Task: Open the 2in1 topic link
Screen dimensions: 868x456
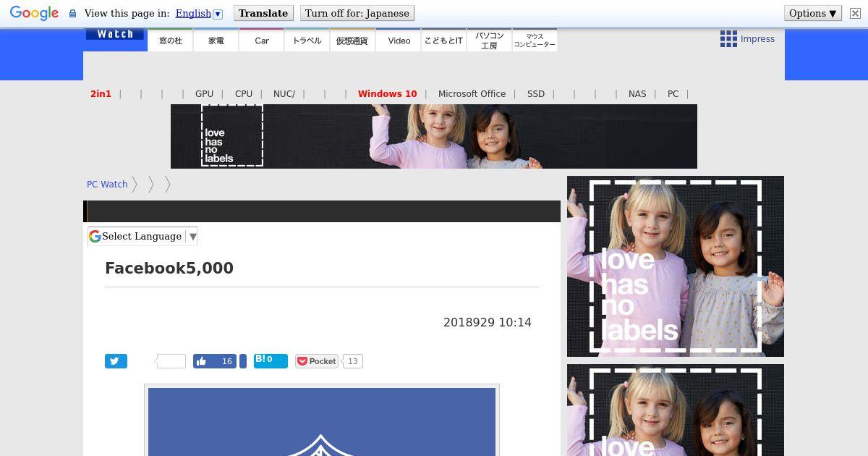Action: [101, 93]
